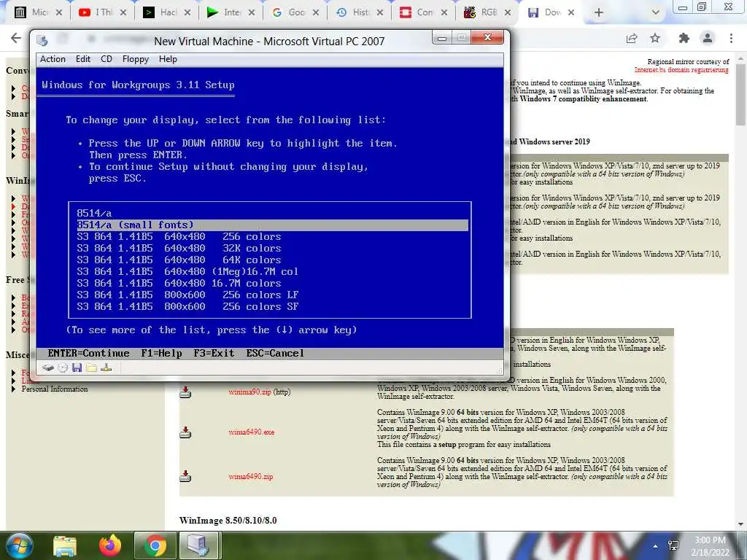Click download icon next to wima6490.exe
This screenshot has width=747, height=560.
pyautogui.click(x=185, y=432)
